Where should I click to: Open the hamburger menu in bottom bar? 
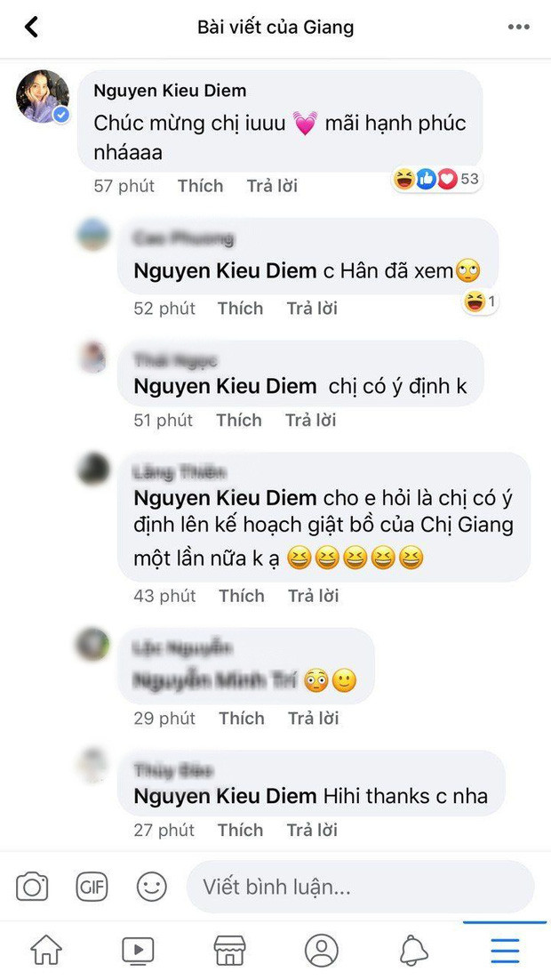click(x=504, y=950)
